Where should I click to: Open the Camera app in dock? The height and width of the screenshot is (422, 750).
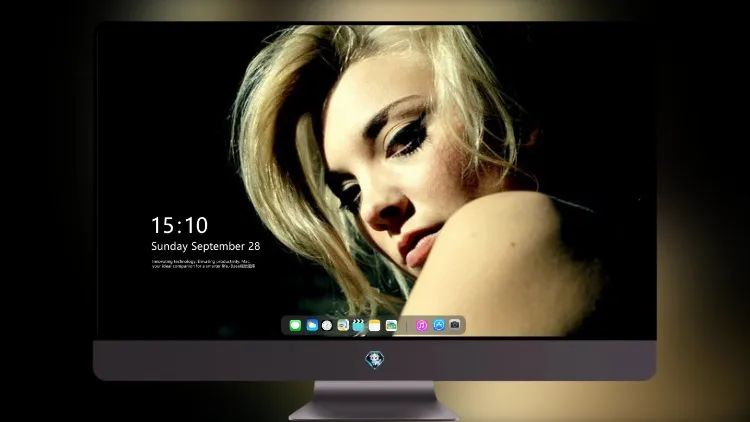pos(454,325)
